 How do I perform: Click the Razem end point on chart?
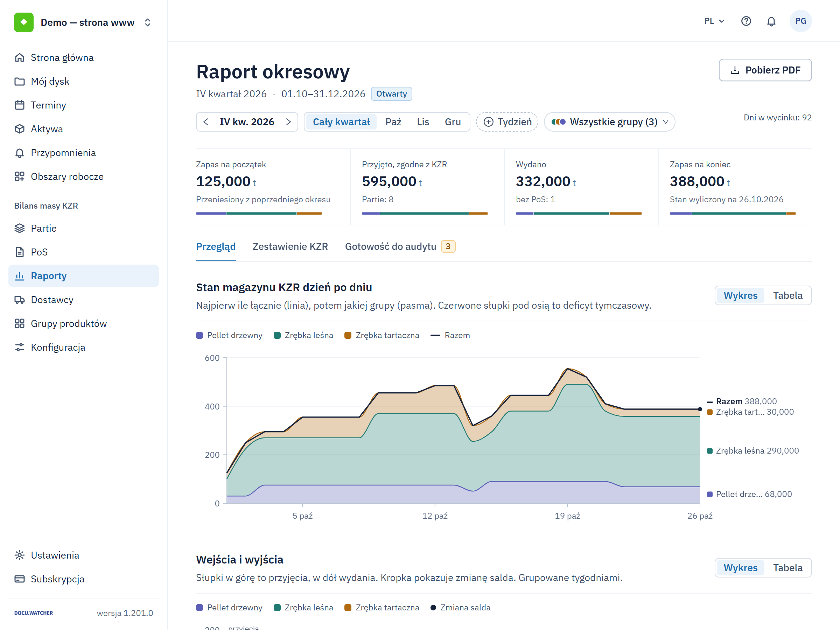click(700, 409)
